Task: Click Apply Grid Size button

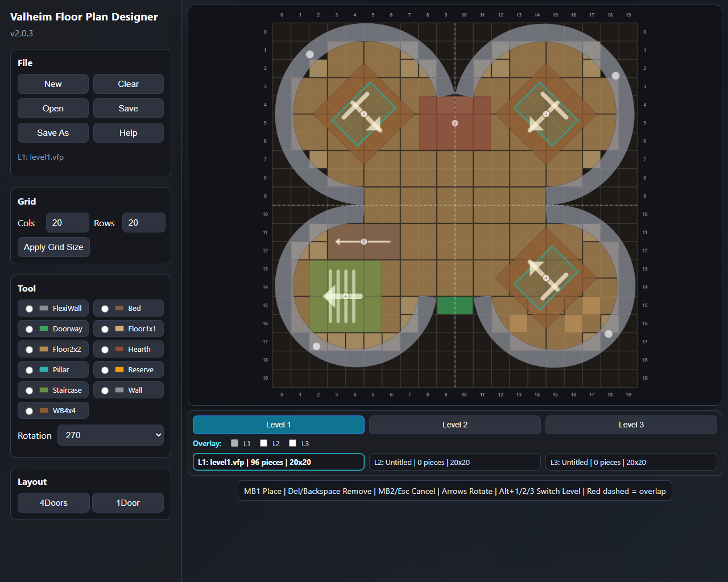Action: tap(53, 247)
